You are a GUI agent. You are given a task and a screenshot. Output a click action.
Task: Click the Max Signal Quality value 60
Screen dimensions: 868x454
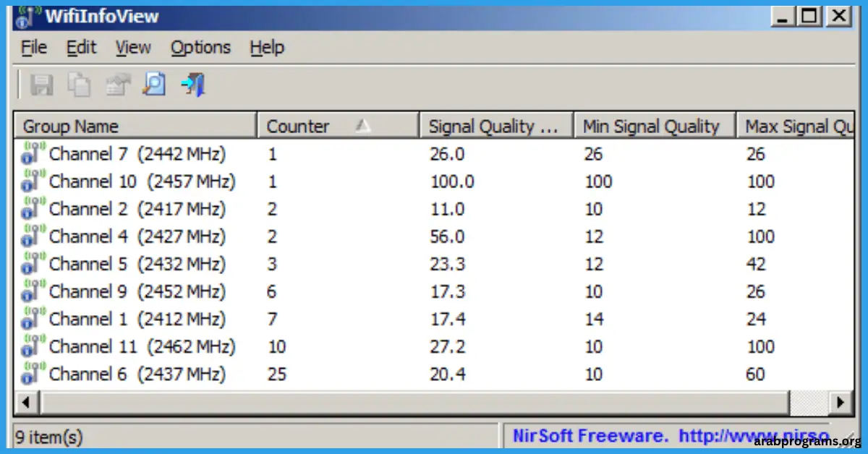coord(757,374)
